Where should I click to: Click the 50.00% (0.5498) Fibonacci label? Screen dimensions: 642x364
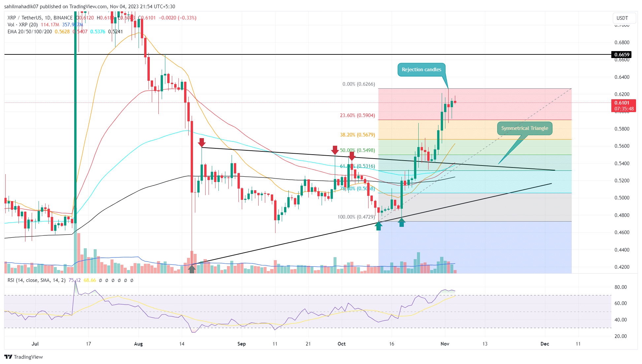coord(357,150)
